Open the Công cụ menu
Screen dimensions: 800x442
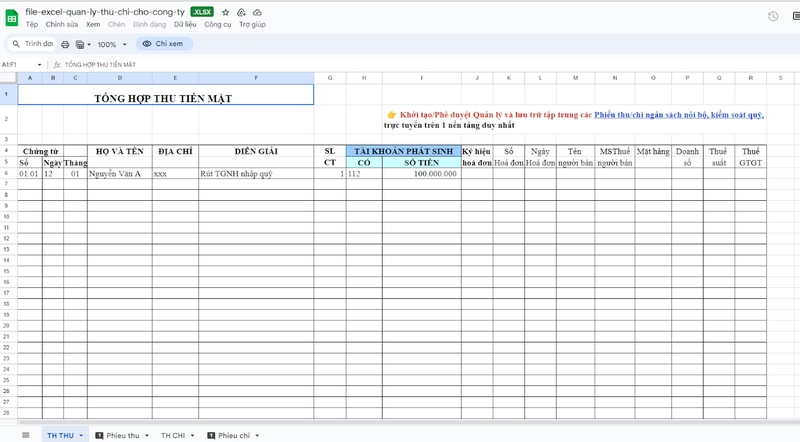pyautogui.click(x=218, y=24)
